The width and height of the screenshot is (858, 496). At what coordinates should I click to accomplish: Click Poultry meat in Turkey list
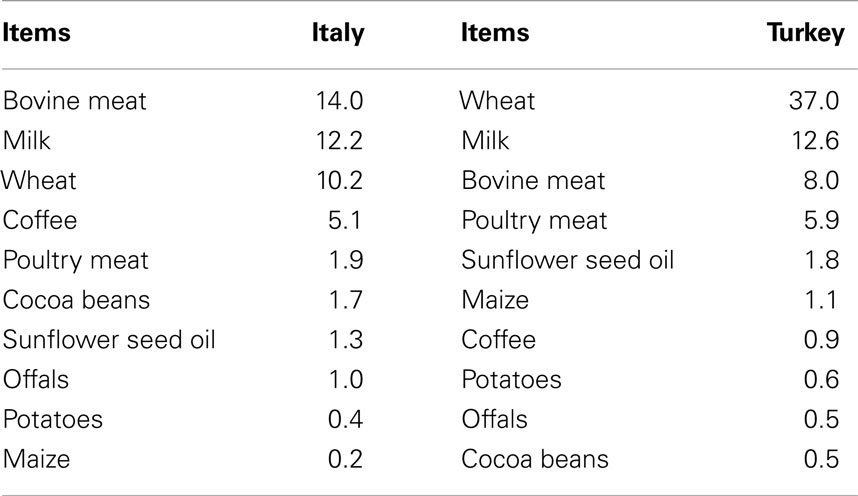coord(534,220)
